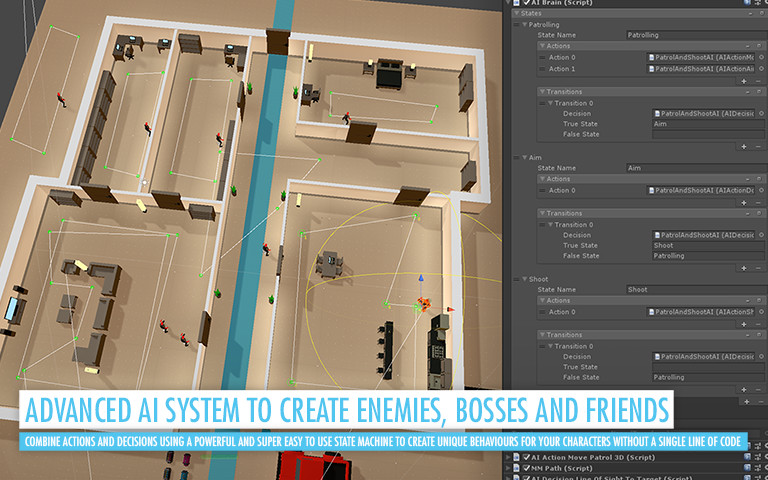
Task: Open presets for AI Action Move Patrol 3D
Action: pyautogui.click(x=758, y=457)
